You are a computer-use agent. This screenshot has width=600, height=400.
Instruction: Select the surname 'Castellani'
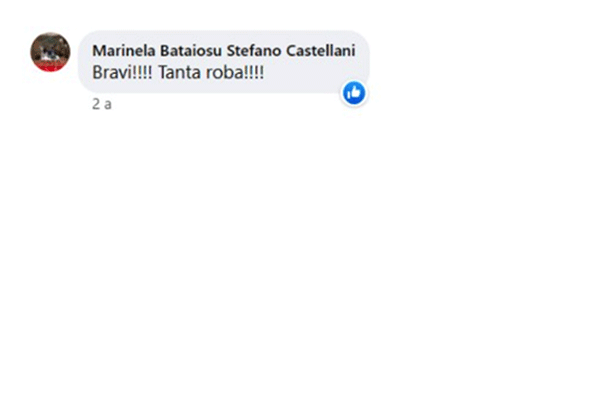[321, 50]
